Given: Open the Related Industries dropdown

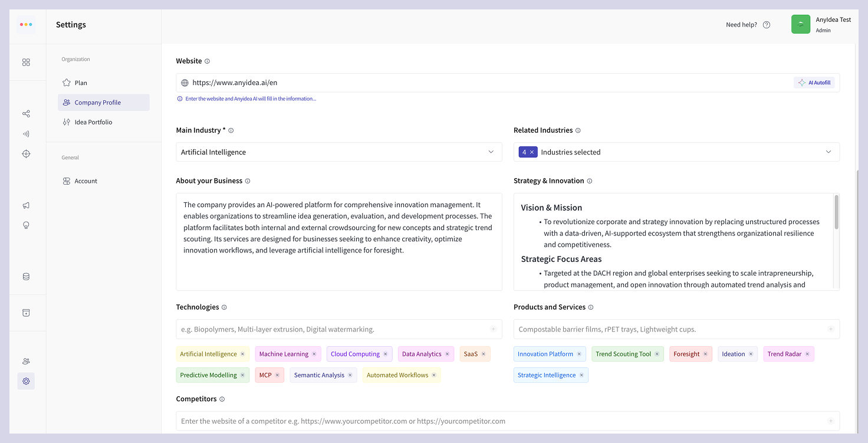Looking at the screenshot, I should coord(828,152).
